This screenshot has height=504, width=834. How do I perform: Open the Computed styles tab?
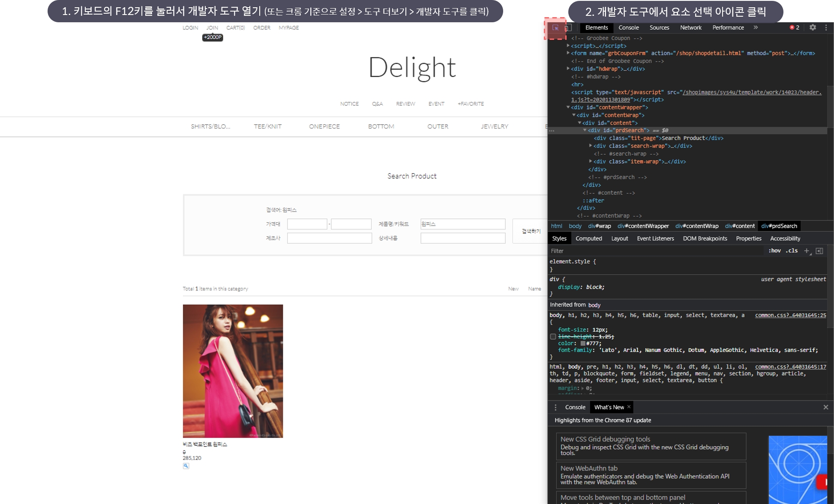point(588,239)
